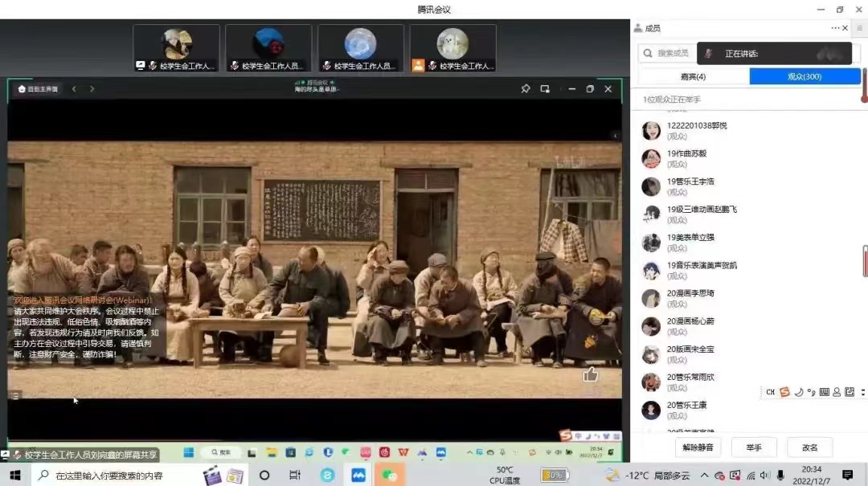Close the 成员 members panel

point(845,28)
